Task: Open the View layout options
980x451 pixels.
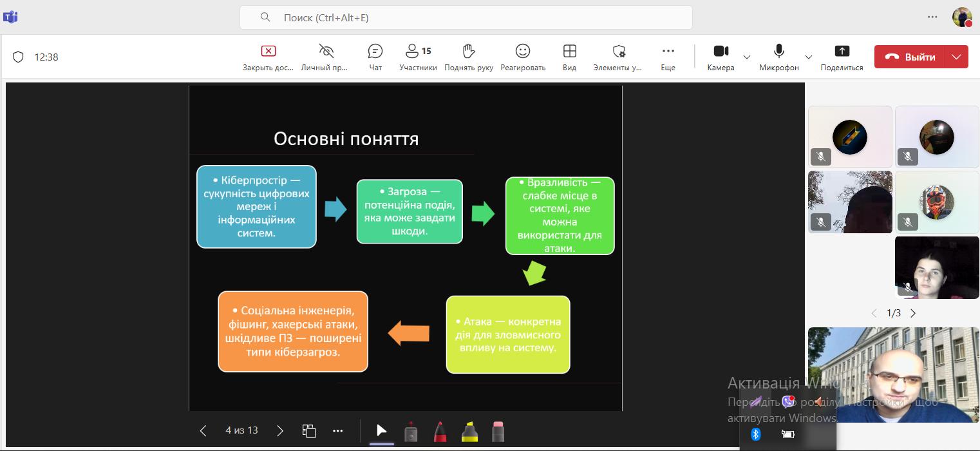Action: point(569,57)
